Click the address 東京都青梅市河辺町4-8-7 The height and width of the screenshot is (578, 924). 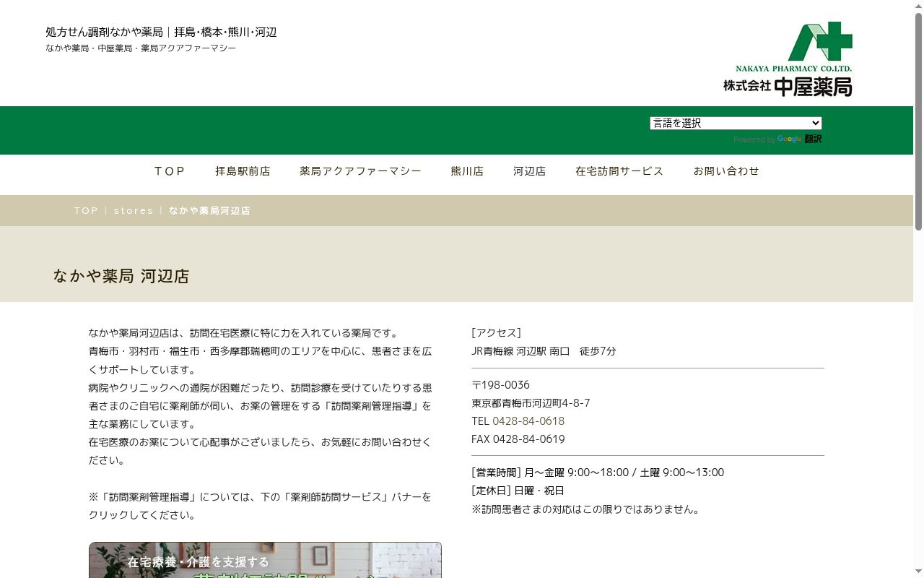tap(531, 403)
